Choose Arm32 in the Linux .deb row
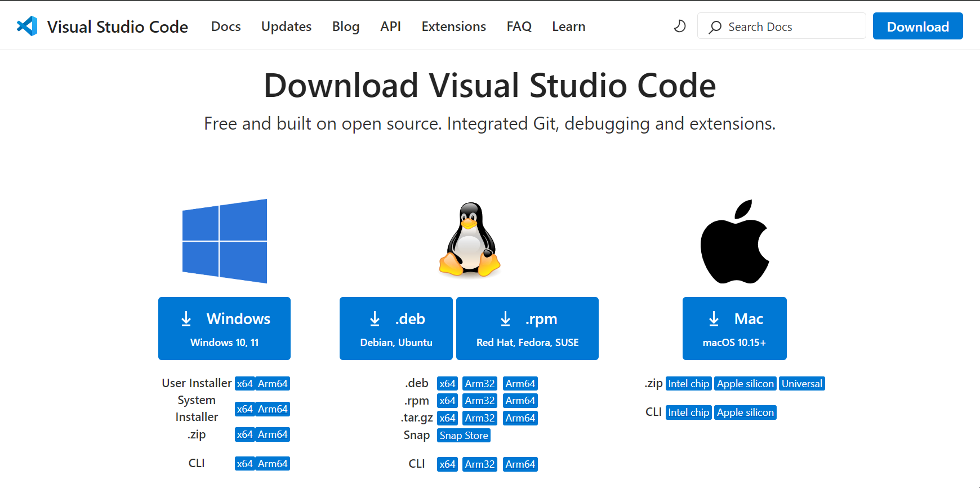980x488 pixels. 480,384
